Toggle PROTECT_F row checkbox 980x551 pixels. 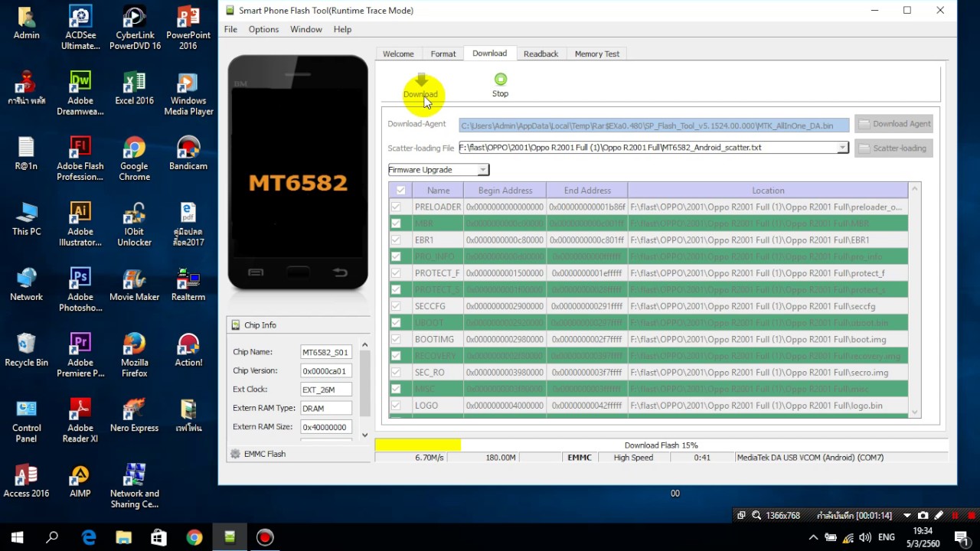pyautogui.click(x=396, y=272)
